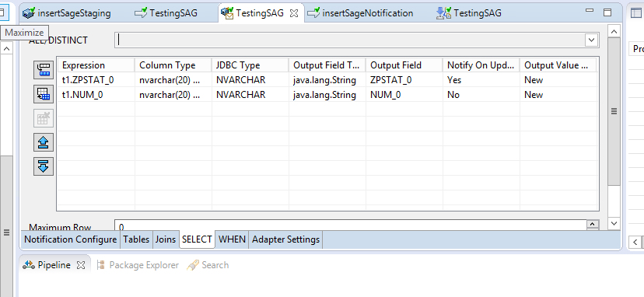Image resolution: width=644 pixels, height=297 pixels.
Task: Click the Fill in all rows icon
Action: (x=44, y=94)
